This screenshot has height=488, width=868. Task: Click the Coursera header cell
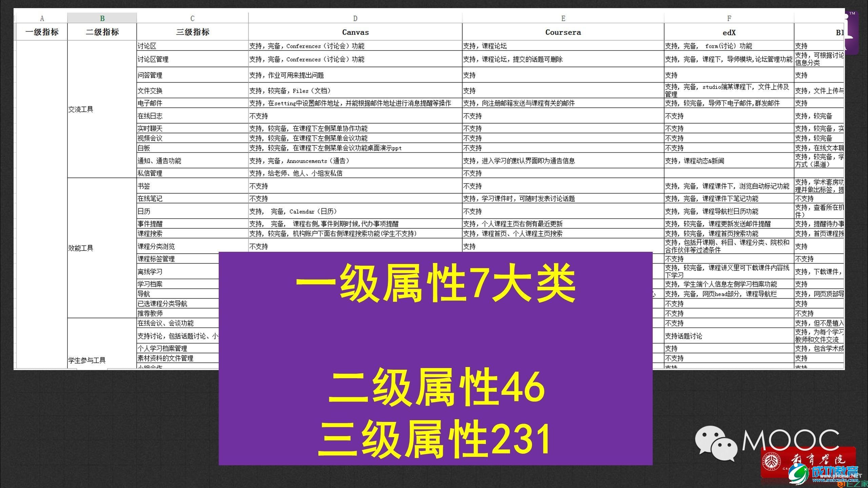(563, 32)
